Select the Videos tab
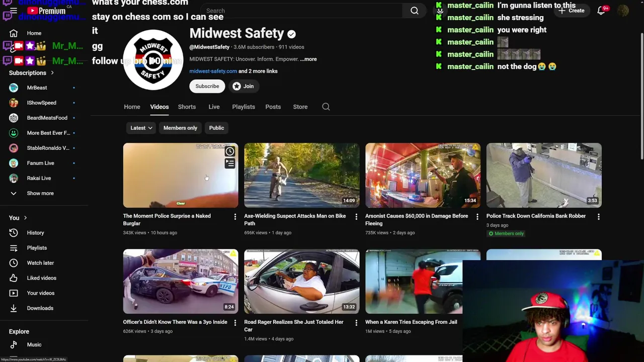 click(159, 107)
